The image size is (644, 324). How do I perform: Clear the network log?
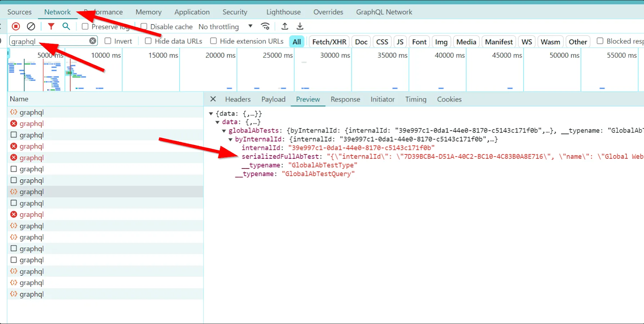coord(31,27)
